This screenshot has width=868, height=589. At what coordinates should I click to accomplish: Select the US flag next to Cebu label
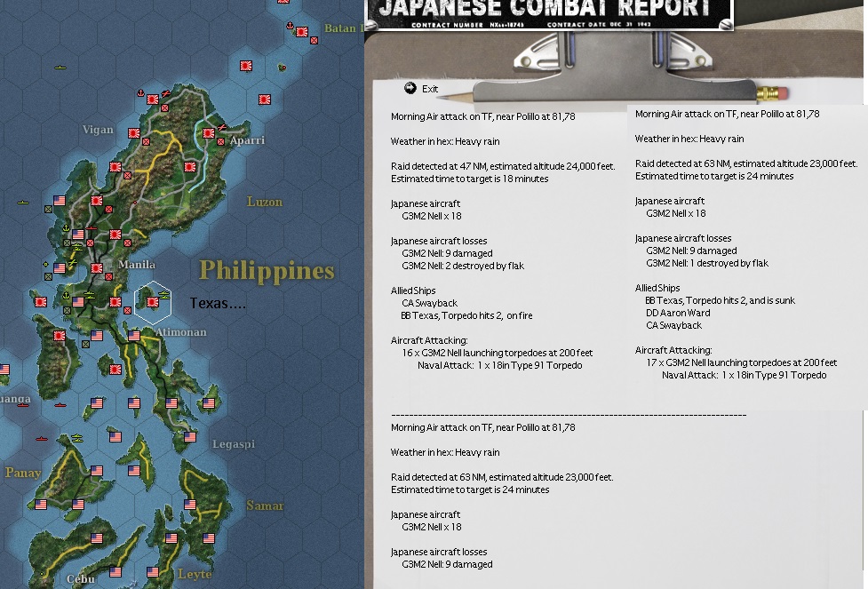(115, 571)
